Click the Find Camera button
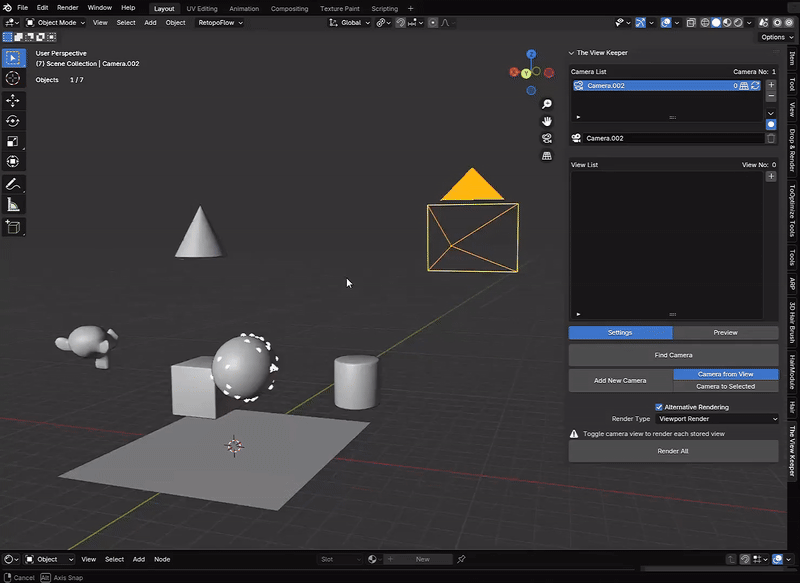The width and height of the screenshot is (800, 583). pyautogui.click(x=673, y=355)
